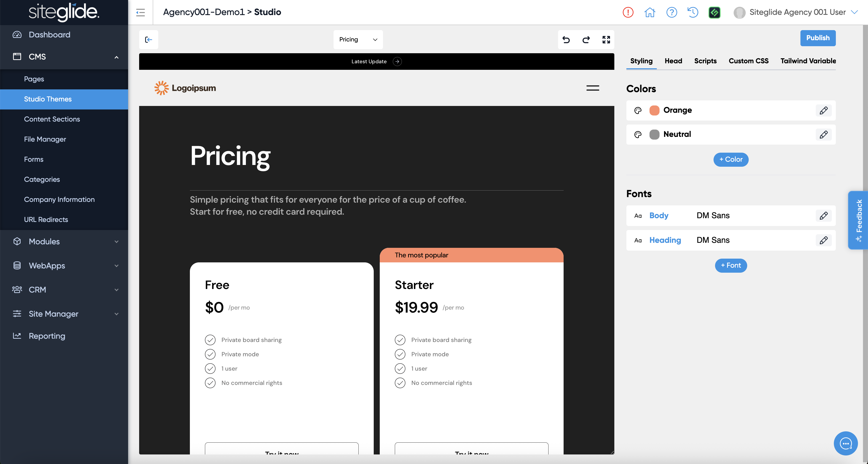868x464 pixels.
Task: Click the redo arrow in Studio toolbar
Action: point(586,40)
